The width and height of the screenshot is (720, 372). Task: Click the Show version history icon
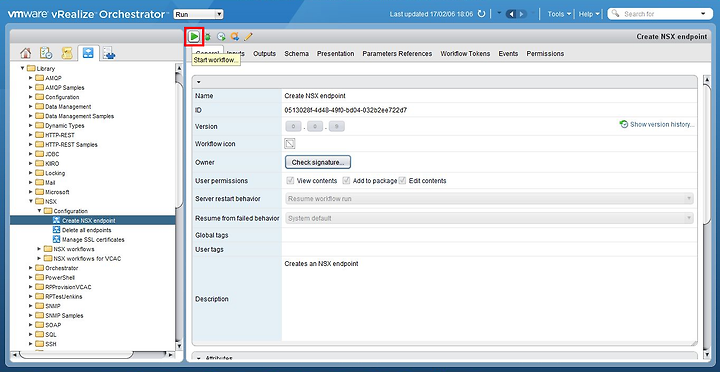[x=624, y=124]
